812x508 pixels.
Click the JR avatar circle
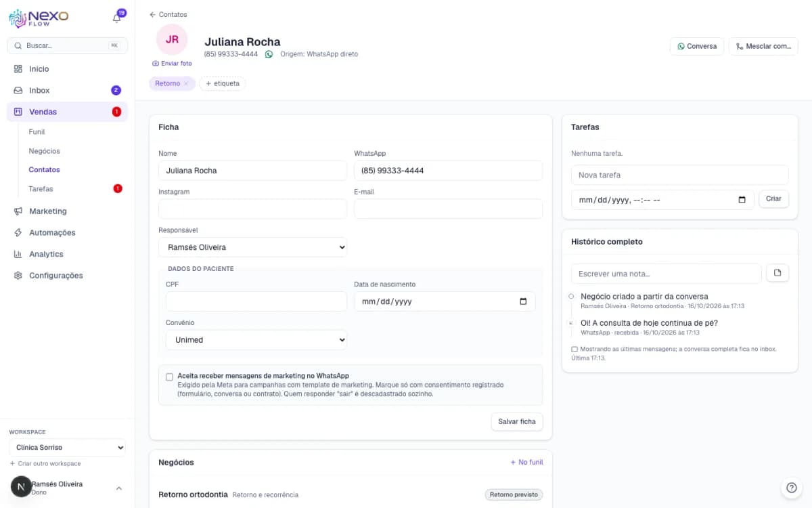tap(172, 39)
